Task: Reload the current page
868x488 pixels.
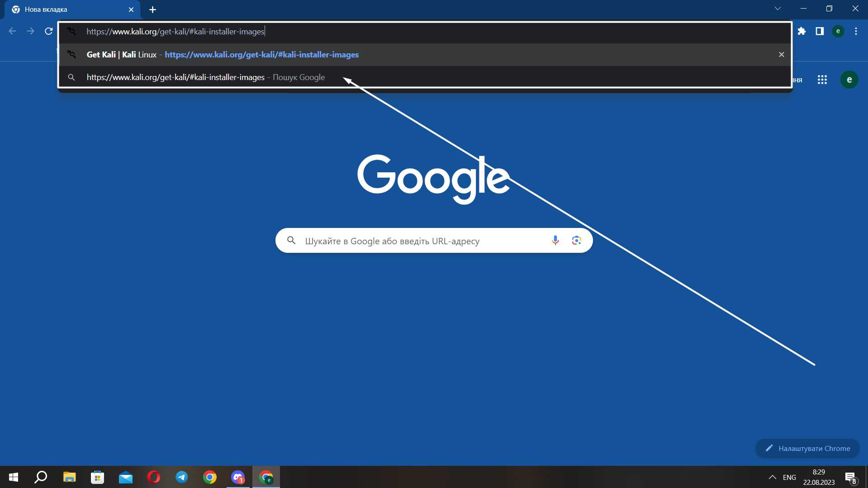Action: click(48, 31)
